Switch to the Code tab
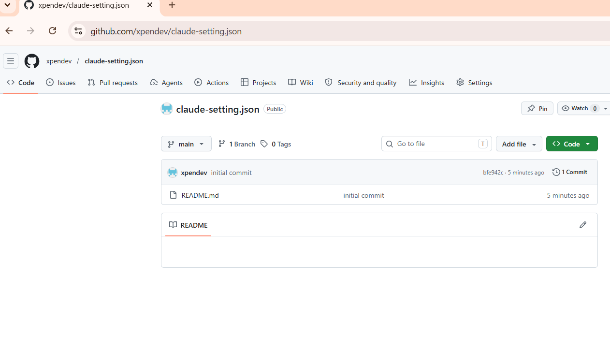 (21, 83)
